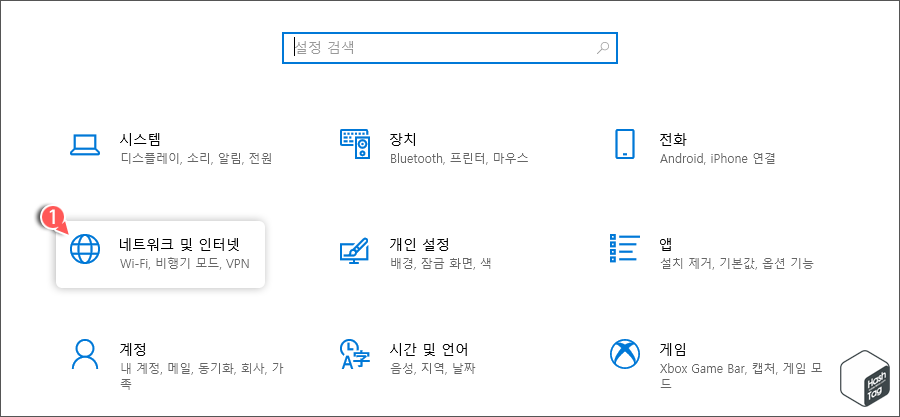The width and height of the screenshot is (900, 417).
Task: Click text 'Wi-Fi, 비행기 모드, VPN'
Action: 185,264
